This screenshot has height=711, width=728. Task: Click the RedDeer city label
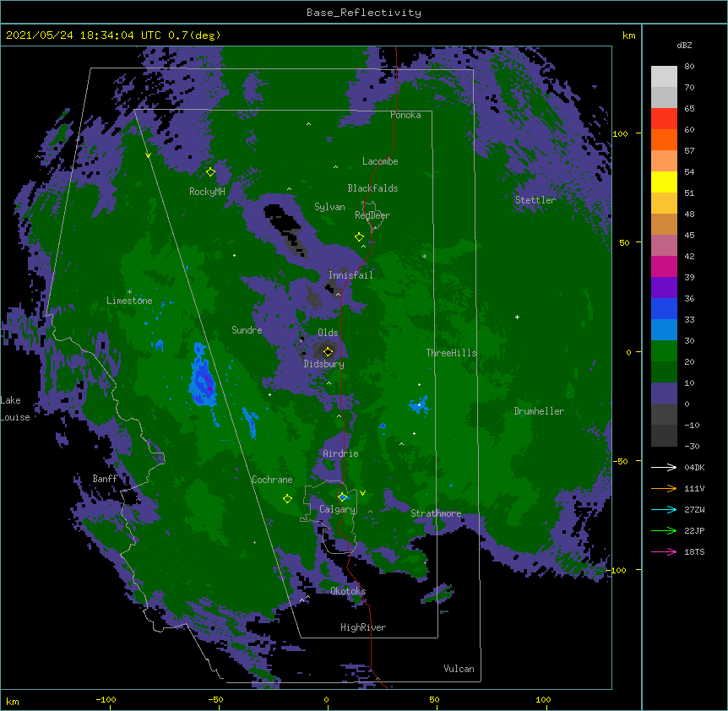372,215
